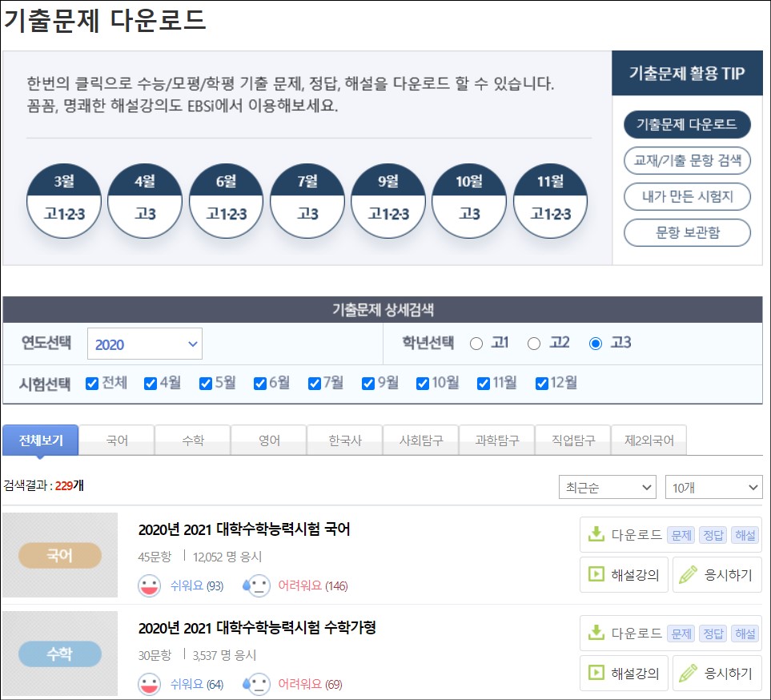Open the 2020년 2021 대학수학능력시험 수학가형 title
Image resolution: width=771 pixels, height=700 pixels.
(x=257, y=628)
